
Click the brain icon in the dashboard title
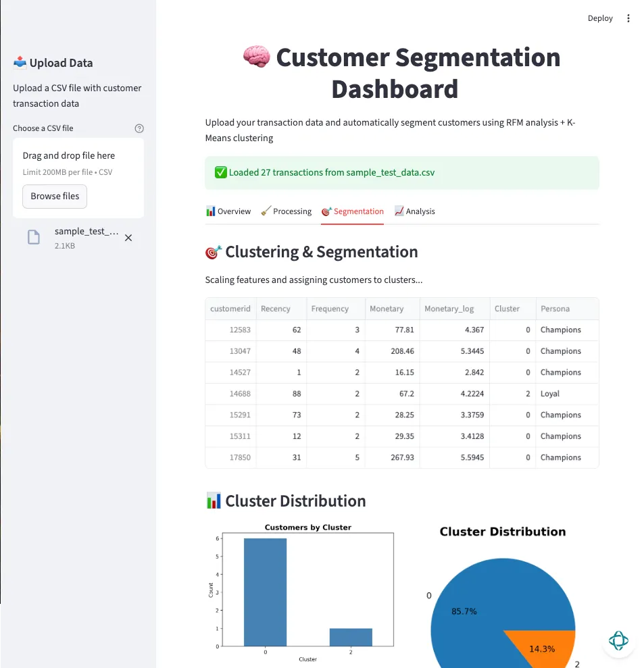257,57
